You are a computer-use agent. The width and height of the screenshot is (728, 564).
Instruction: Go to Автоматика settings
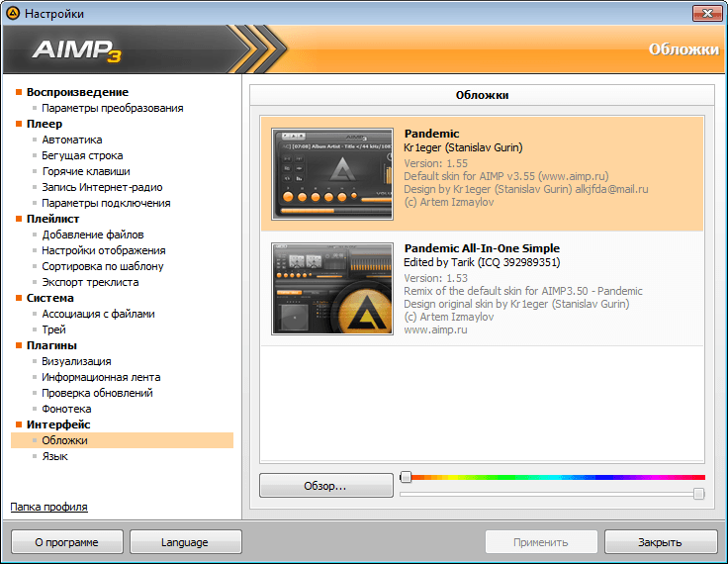[72, 140]
